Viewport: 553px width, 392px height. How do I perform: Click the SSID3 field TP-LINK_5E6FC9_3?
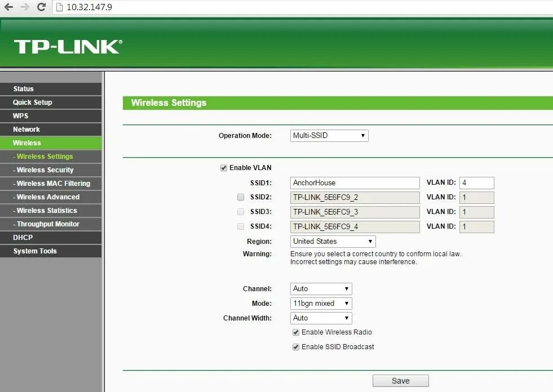click(355, 212)
